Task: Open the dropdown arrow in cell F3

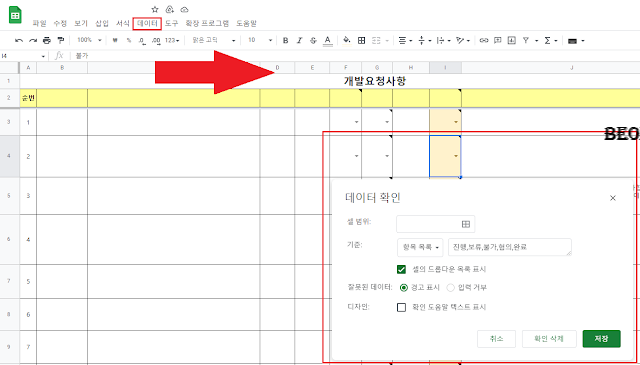Action: pyautogui.click(x=356, y=122)
